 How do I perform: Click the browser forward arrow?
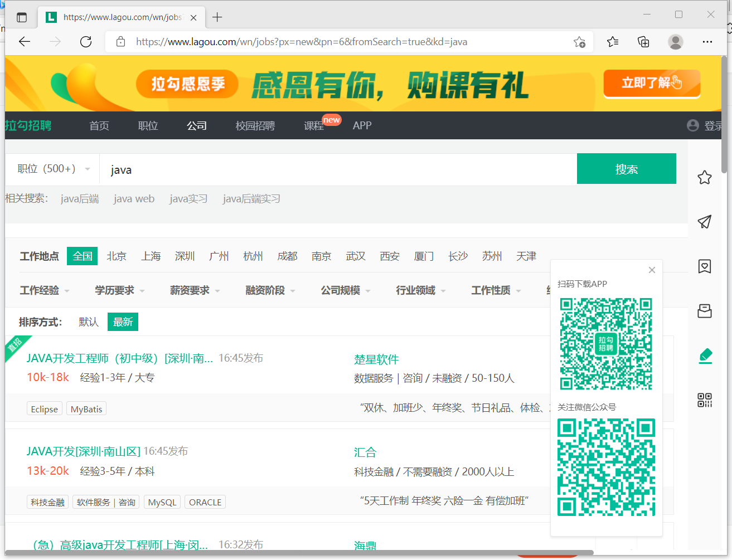click(55, 42)
